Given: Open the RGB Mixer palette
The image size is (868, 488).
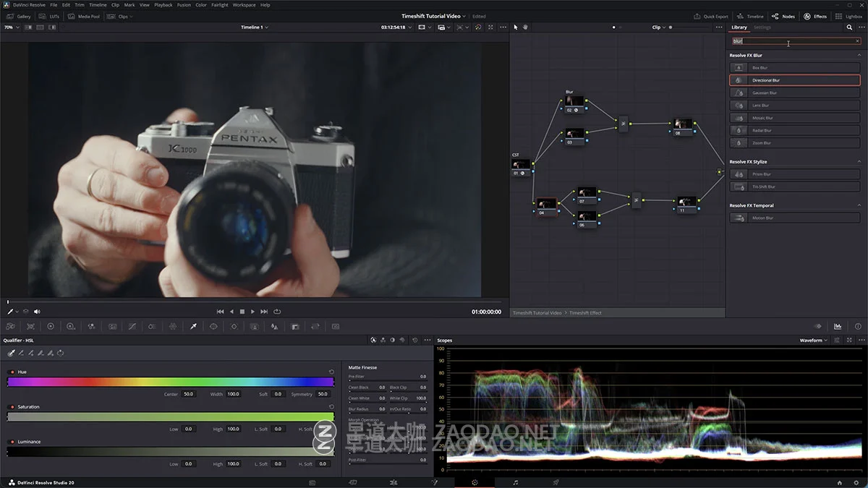Looking at the screenshot, I should point(91,327).
